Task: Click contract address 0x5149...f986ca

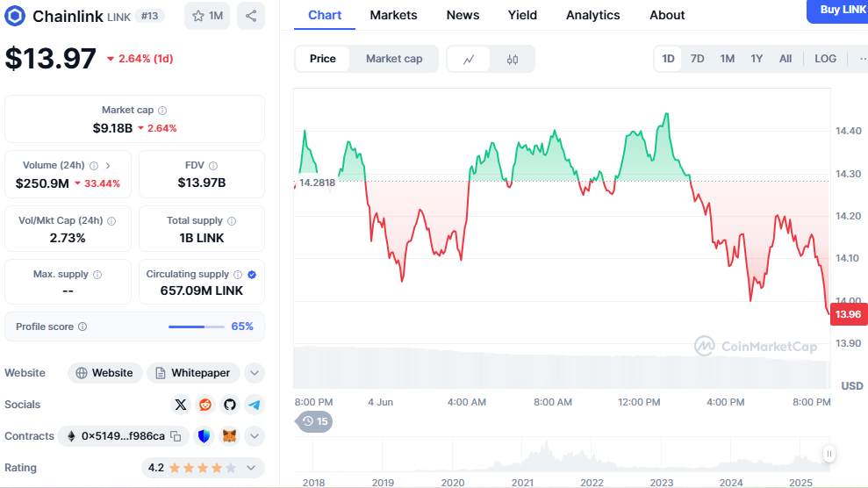Action: click(x=123, y=436)
